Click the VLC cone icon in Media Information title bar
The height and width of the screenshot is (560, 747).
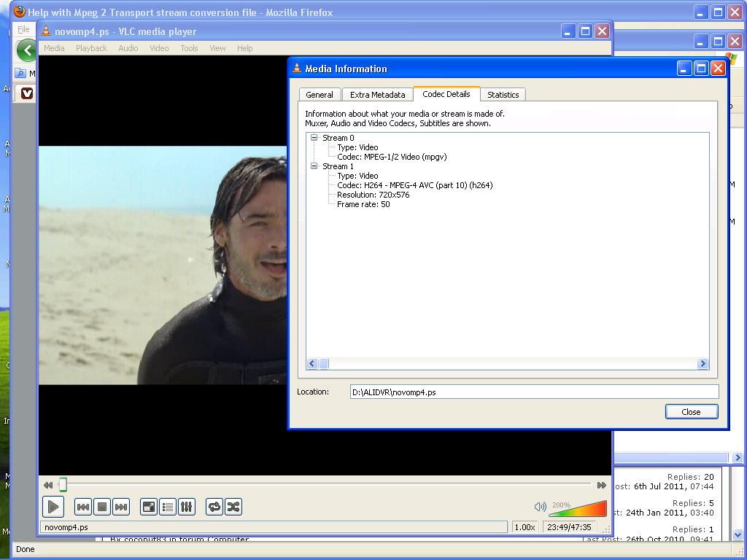point(297,68)
